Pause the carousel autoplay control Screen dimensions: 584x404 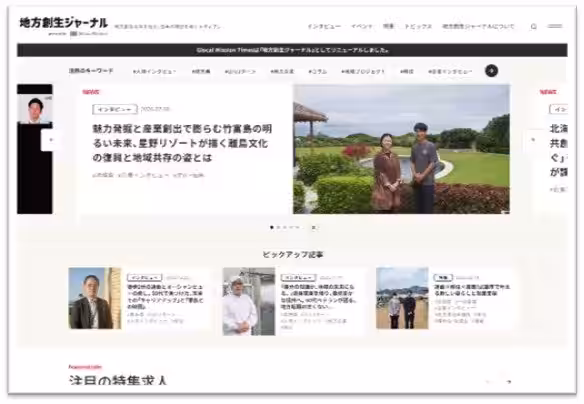[x=314, y=227]
